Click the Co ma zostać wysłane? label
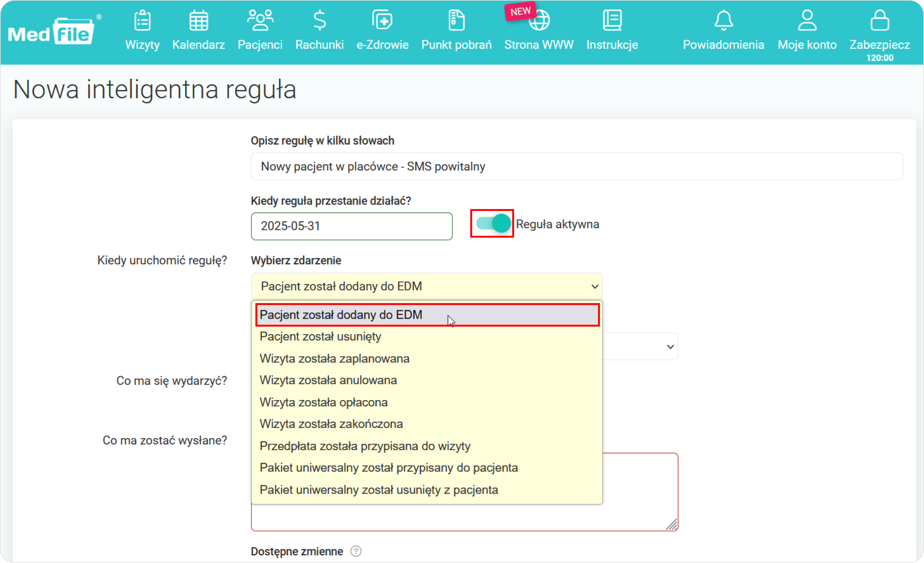This screenshot has height=563, width=924. pyautogui.click(x=165, y=440)
